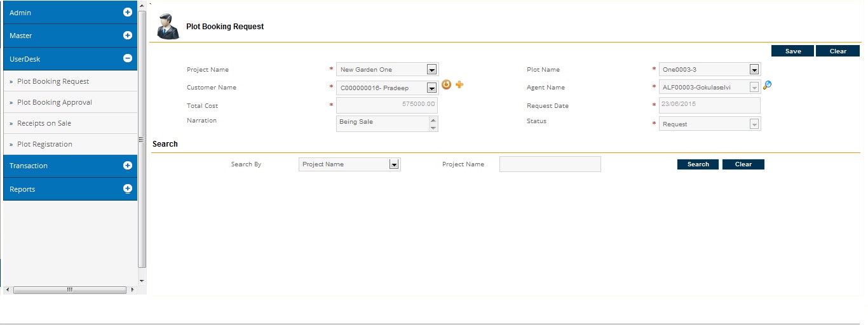
Task: Expand the Master sidebar section
Action: click(x=127, y=36)
